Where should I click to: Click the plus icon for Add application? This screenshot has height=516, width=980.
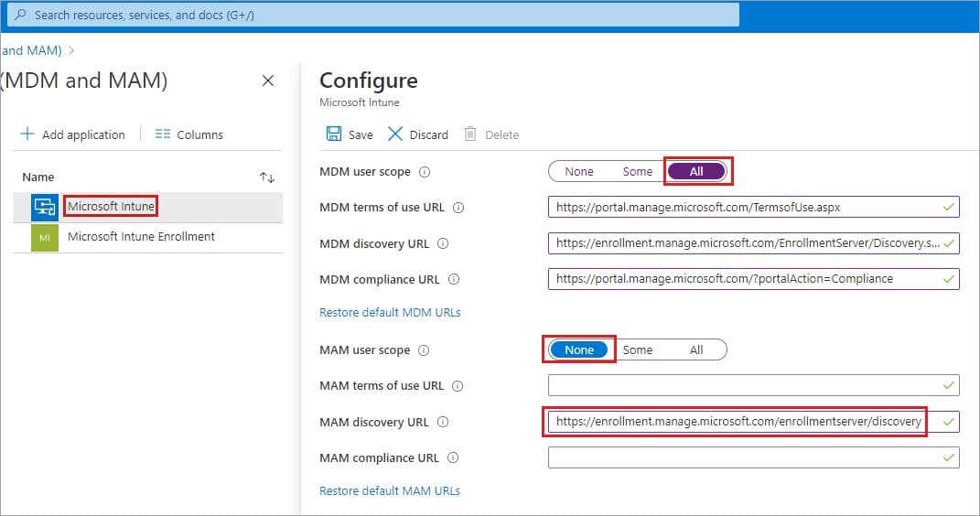pos(27,134)
